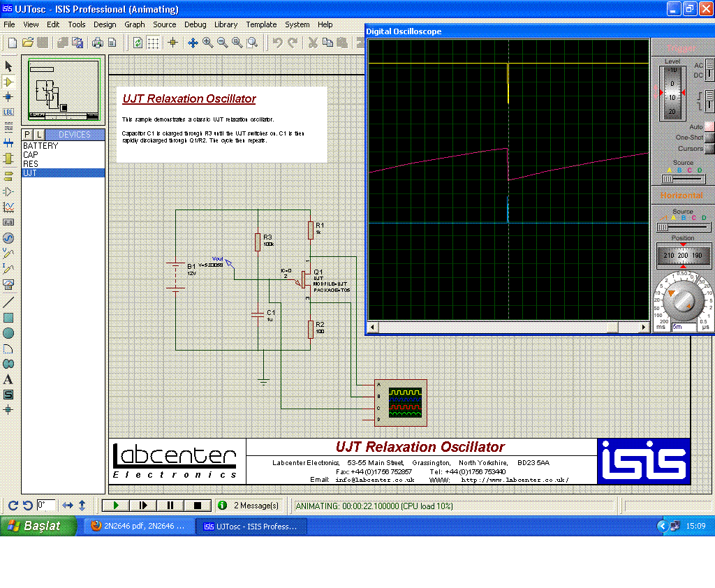Open the Debug menu
The width and height of the screenshot is (715, 588).
pyautogui.click(x=196, y=24)
